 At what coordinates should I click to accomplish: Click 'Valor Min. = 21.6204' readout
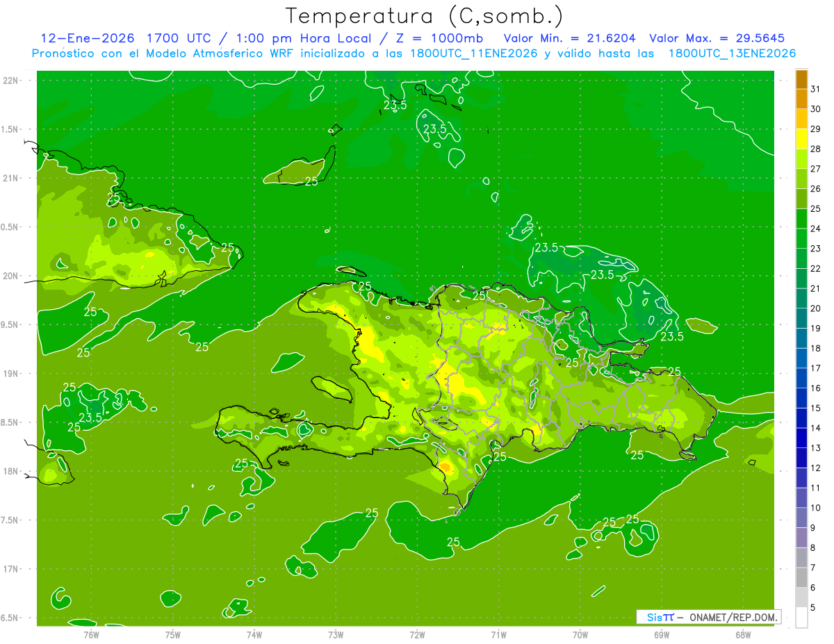pos(569,38)
